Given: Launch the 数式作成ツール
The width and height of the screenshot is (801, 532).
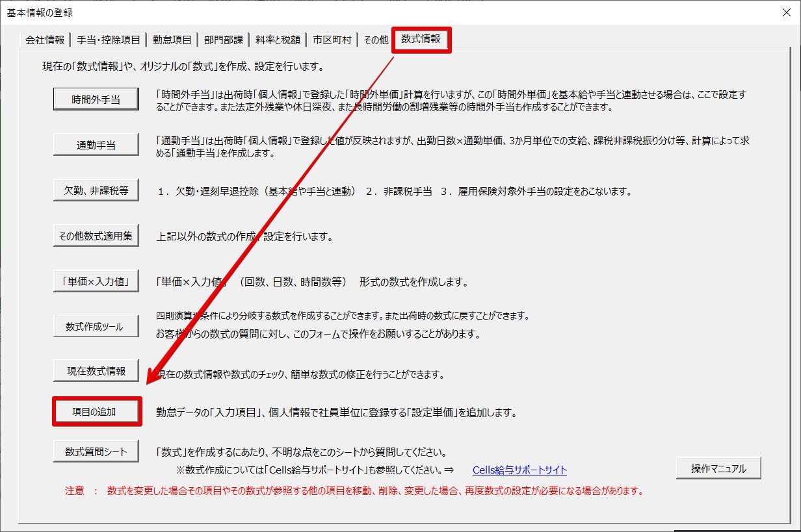Looking at the screenshot, I should tap(96, 327).
